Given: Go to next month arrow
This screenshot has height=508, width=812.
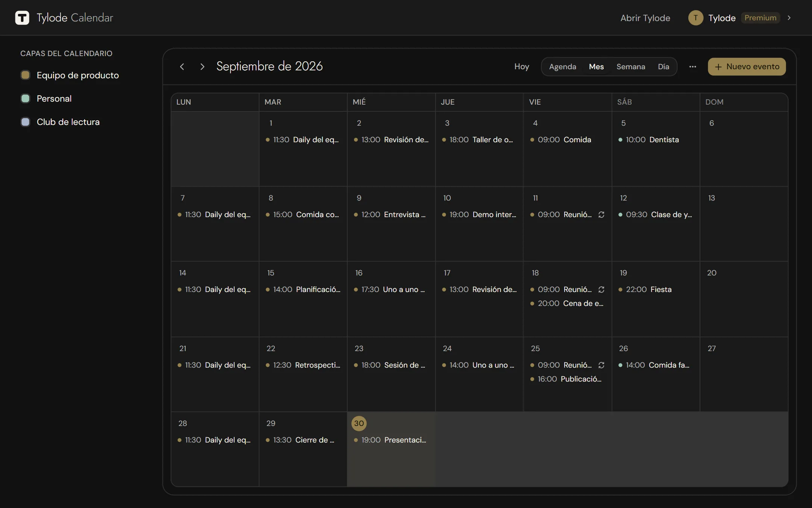Looking at the screenshot, I should tap(202, 67).
